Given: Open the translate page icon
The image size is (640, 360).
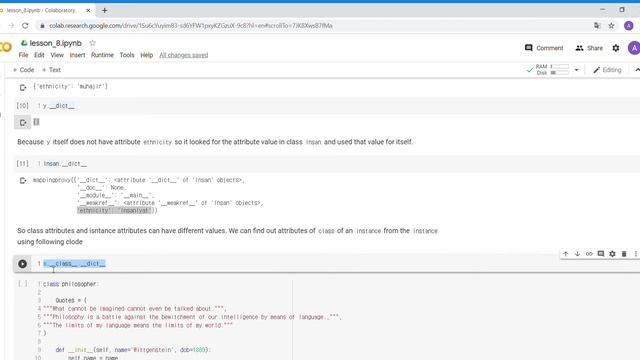Looking at the screenshot, I should tap(597, 25).
